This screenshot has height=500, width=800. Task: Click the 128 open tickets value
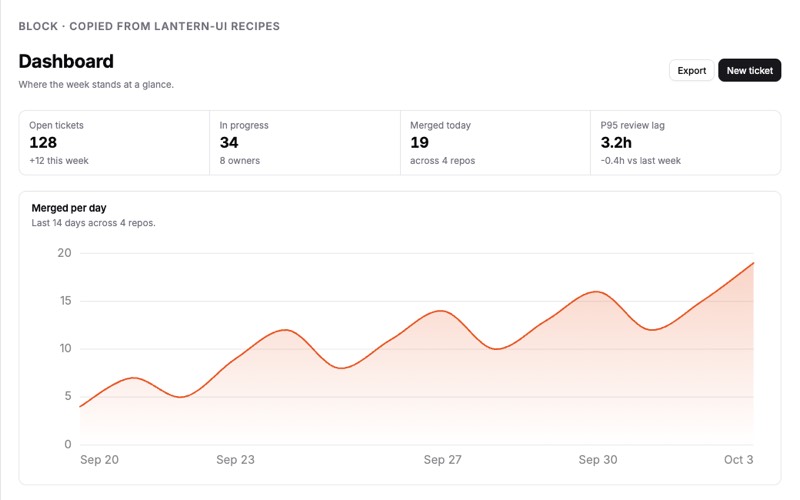tap(43, 142)
